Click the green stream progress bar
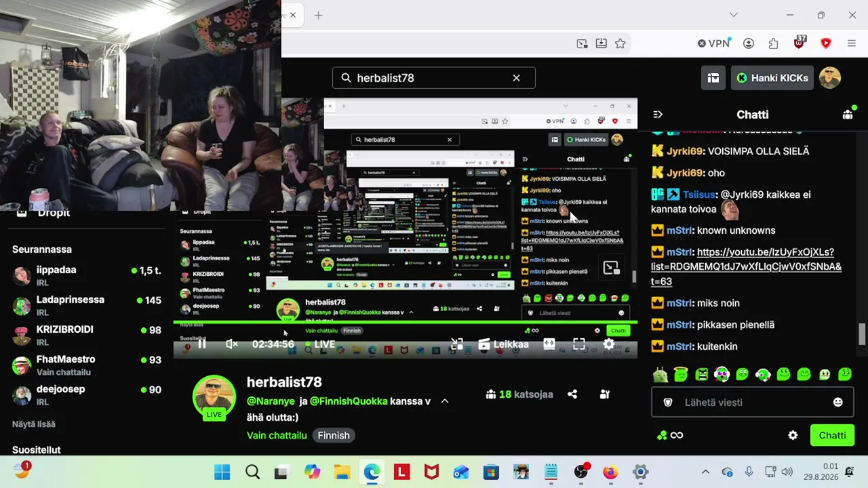Viewport: 868px width, 488px height. pos(405,323)
